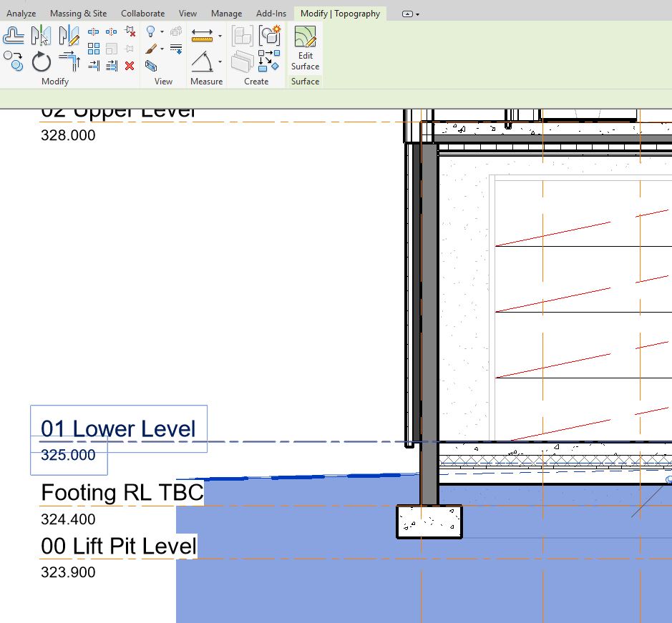Collapse the ribbon using the minimize arrow
This screenshot has width=672, height=623.
coord(409,13)
